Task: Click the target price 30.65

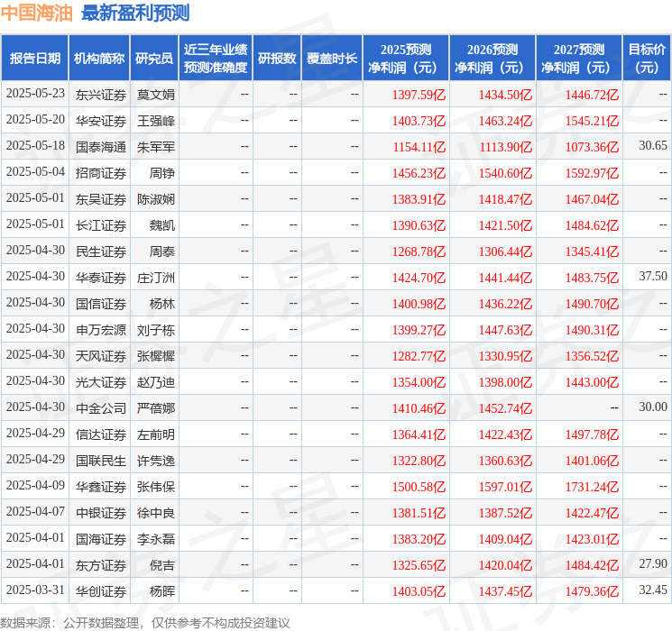Action: click(653, 145)
